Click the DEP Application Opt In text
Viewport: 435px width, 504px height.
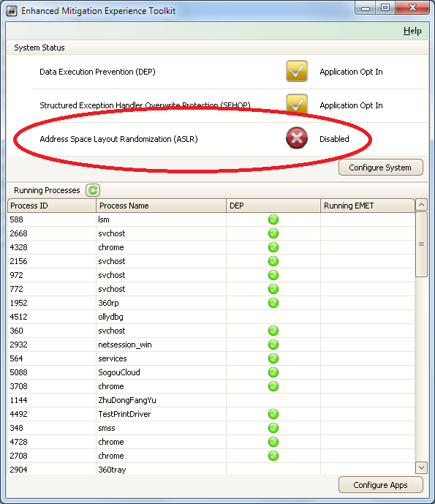click(351, 72)
